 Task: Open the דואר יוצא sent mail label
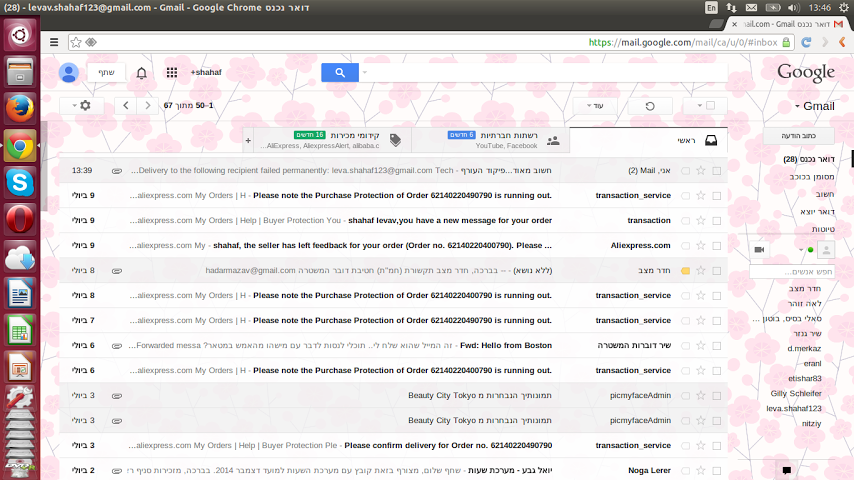[818, 211]
